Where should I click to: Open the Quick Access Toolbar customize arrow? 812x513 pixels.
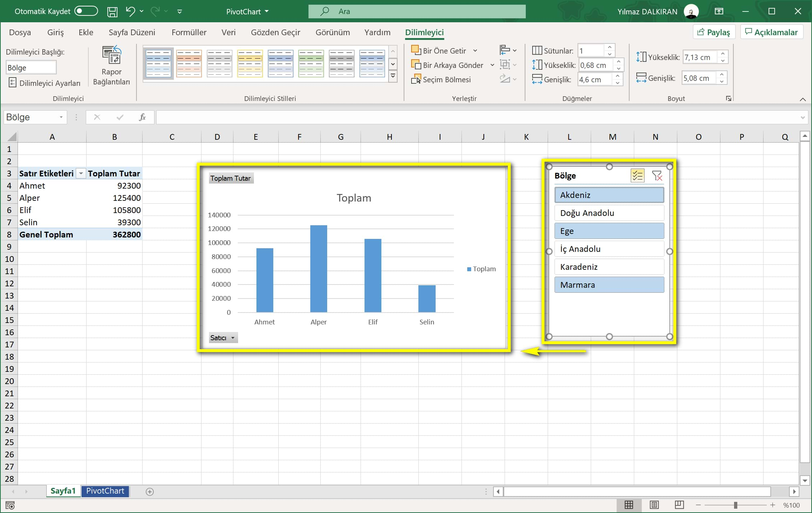[x=180, y=12]
